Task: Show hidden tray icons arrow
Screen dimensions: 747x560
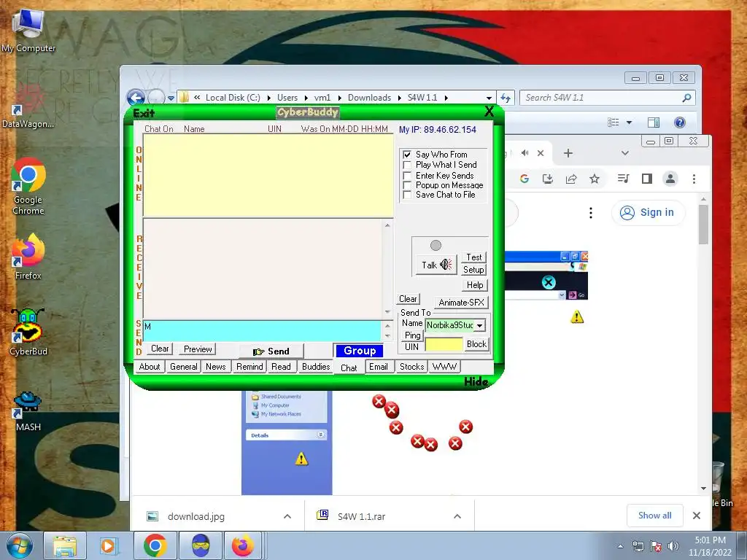Action: [x=620, y=546]
